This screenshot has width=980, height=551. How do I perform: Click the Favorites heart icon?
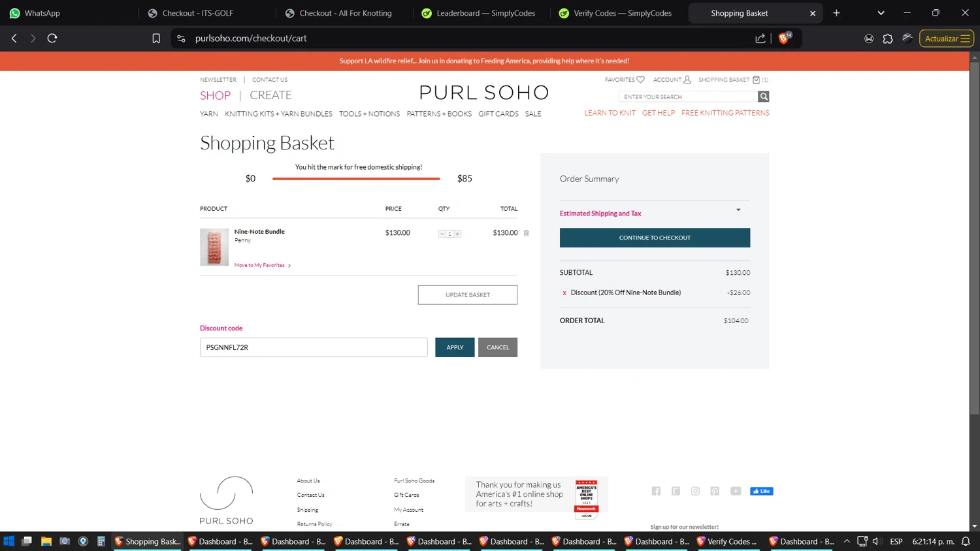(x=640, y=80)
